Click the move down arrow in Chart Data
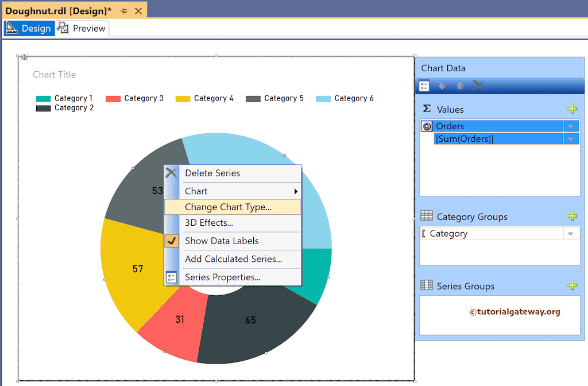 pos(442,86)
